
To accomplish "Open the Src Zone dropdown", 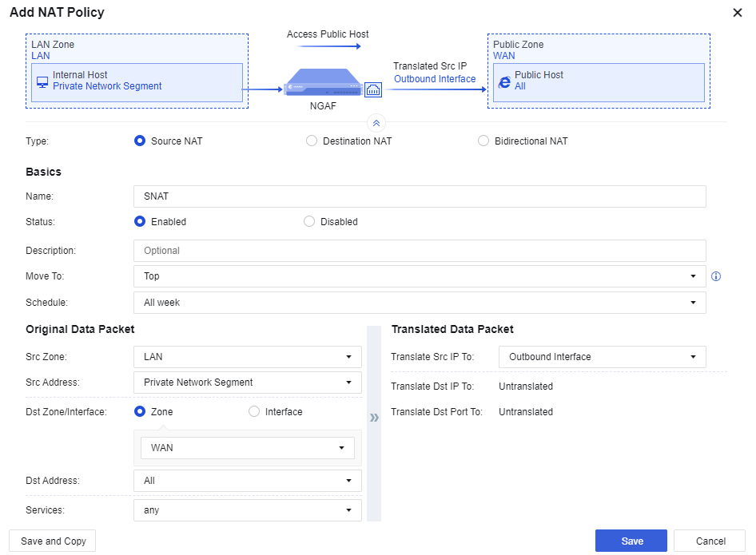I will click(x=247, y=357).
